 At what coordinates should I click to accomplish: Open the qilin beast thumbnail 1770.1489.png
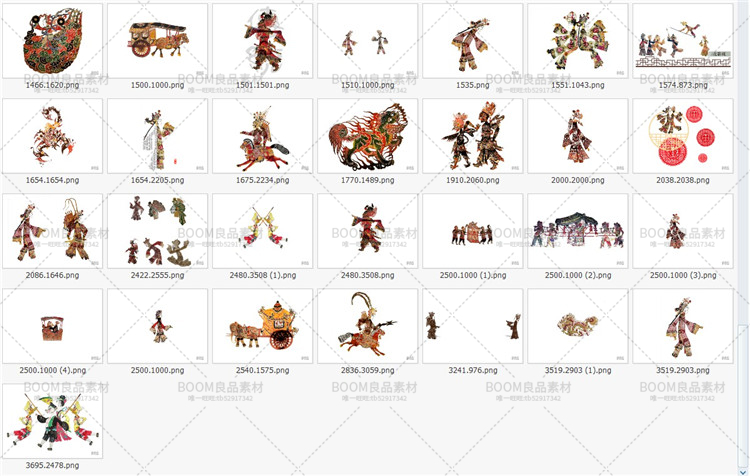(x=367, y=136)
